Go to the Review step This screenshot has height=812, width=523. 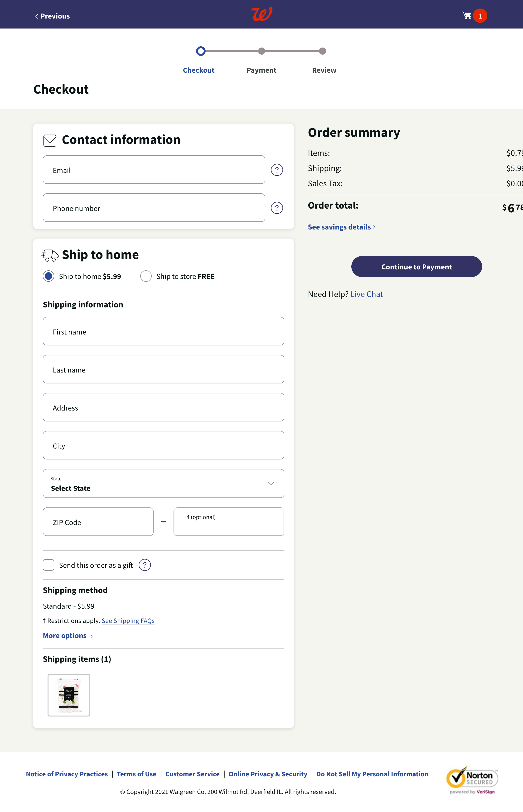coord(323,51)
